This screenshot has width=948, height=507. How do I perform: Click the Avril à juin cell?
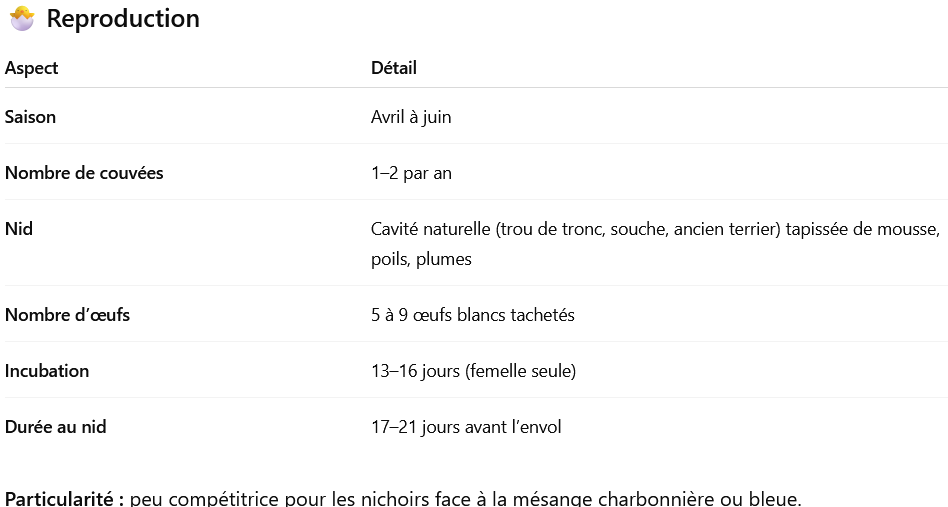pyautogui.click(x=411, y=117)
